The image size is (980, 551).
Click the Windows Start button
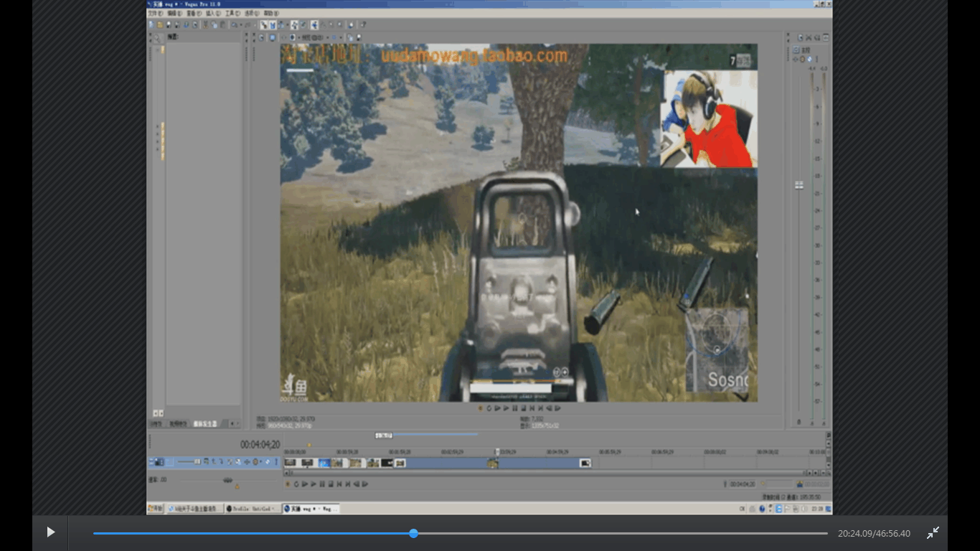pyautogui.click(x=156, y=509)
